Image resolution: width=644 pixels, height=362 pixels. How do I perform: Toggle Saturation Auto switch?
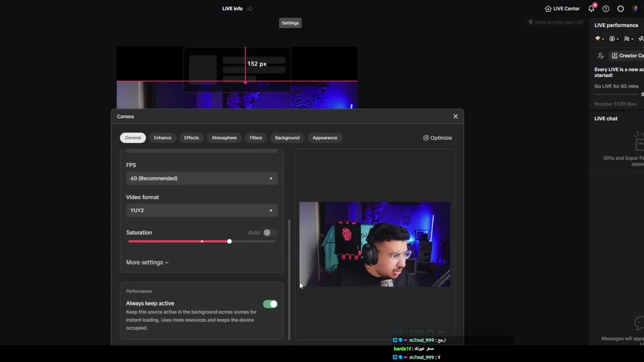tap(270, 232)
